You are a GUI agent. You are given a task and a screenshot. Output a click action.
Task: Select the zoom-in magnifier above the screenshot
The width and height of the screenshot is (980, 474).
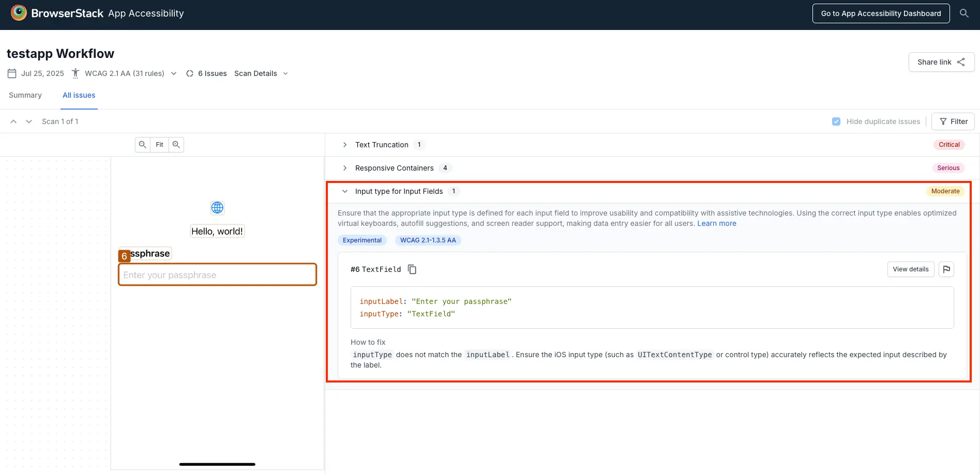tap(176, 144)
